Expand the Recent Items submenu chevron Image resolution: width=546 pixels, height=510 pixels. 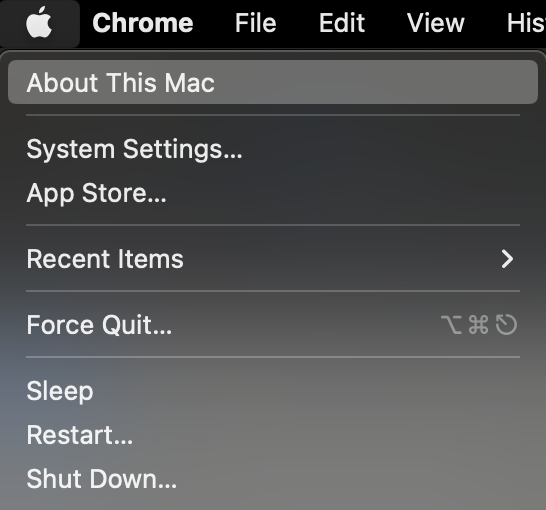click(x=507, y=259)
